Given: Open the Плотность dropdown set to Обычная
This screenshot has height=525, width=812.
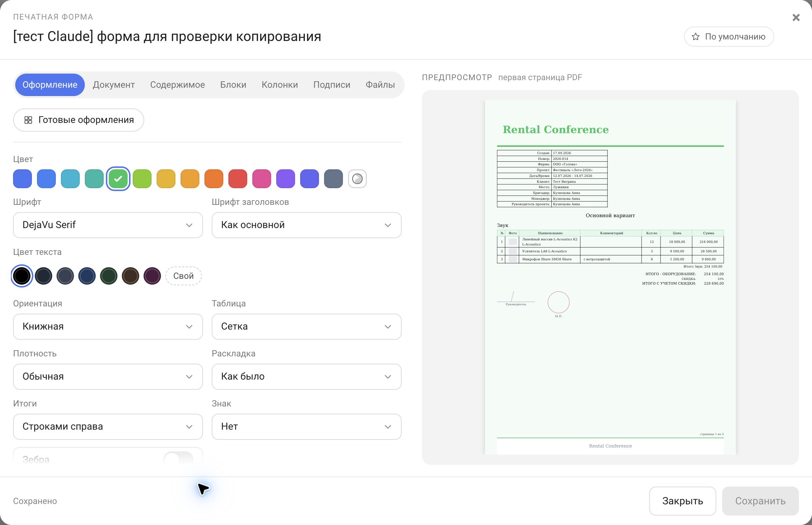Looking at the screenshot, I should pos(108,377).
